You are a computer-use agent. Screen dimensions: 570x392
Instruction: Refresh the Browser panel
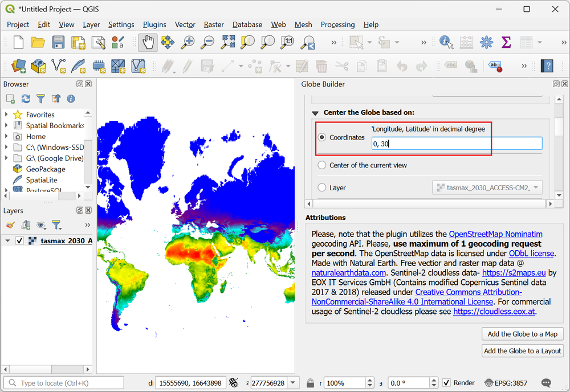click(26, 99)
